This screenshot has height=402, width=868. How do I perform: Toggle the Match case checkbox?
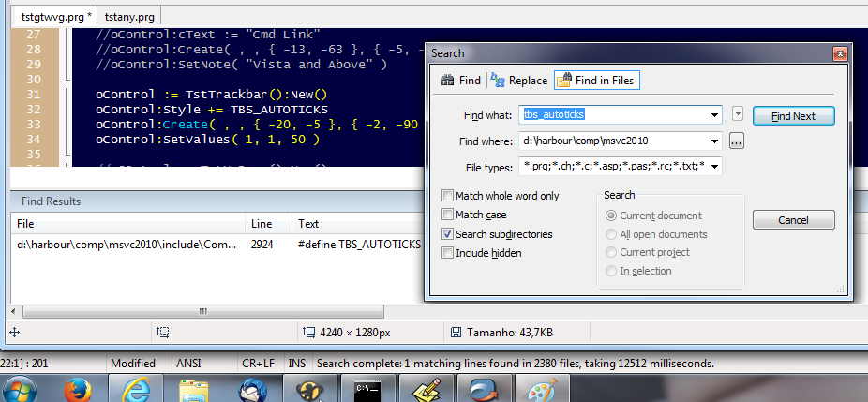click(447, 215)
